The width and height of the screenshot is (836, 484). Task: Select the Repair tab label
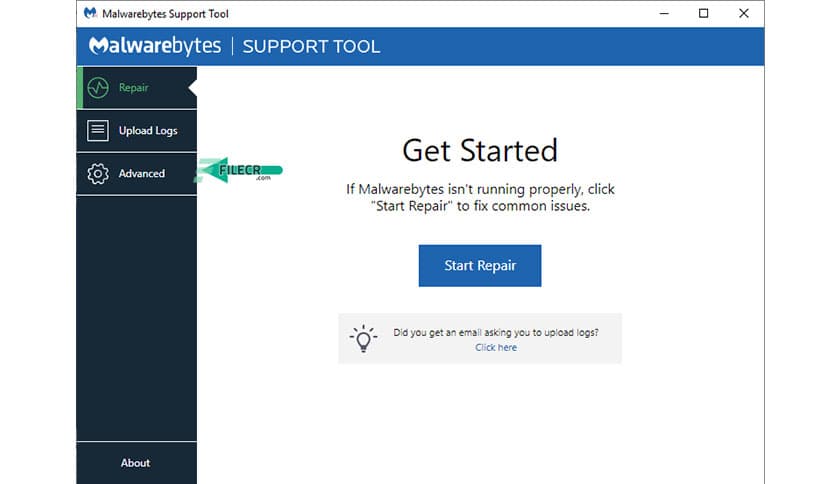coord(134,87)
